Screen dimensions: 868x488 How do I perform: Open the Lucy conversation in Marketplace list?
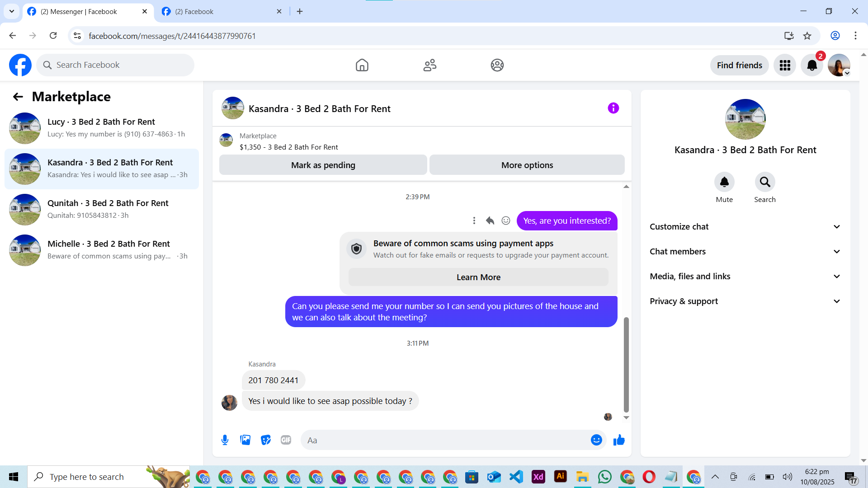pos(102,128)
